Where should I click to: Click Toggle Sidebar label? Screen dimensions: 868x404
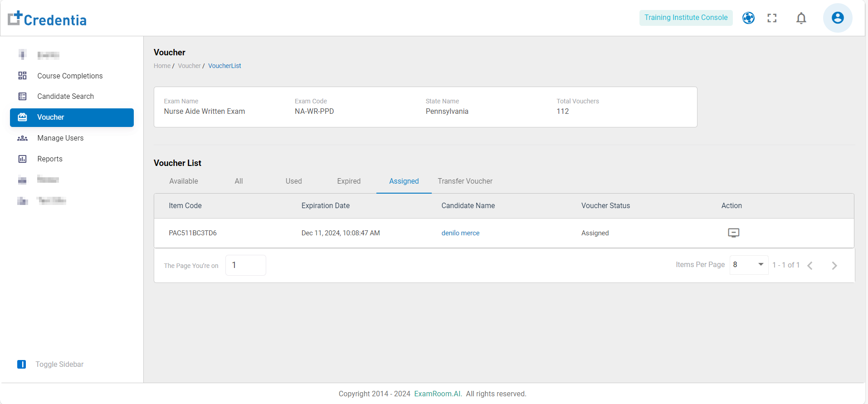pos(59,364)
